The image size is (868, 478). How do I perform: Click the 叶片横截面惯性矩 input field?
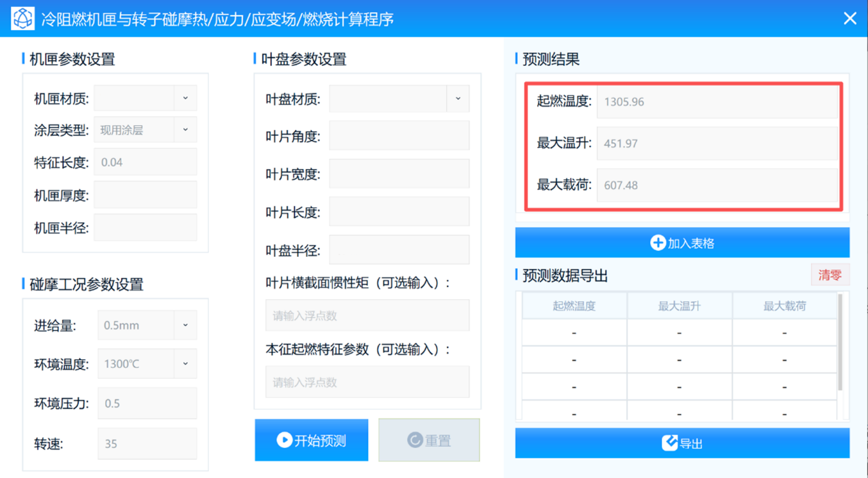[x=367, y=315]
